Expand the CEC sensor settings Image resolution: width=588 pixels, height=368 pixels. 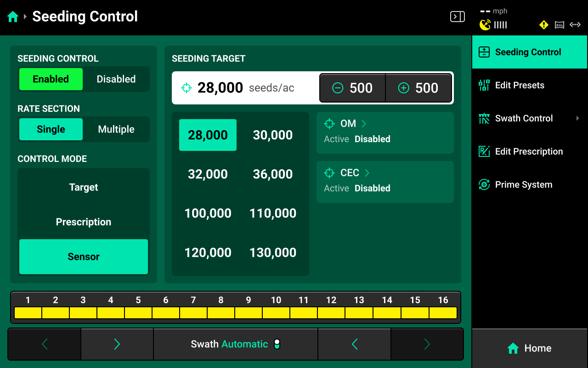coord(367,173)
